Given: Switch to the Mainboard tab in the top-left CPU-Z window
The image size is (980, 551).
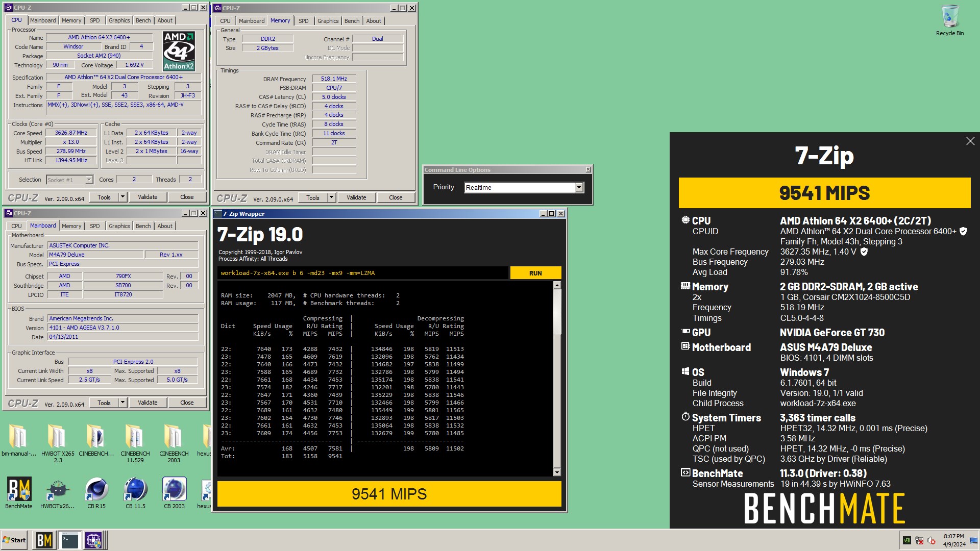Looking at the screenshot, I should 43,20.
